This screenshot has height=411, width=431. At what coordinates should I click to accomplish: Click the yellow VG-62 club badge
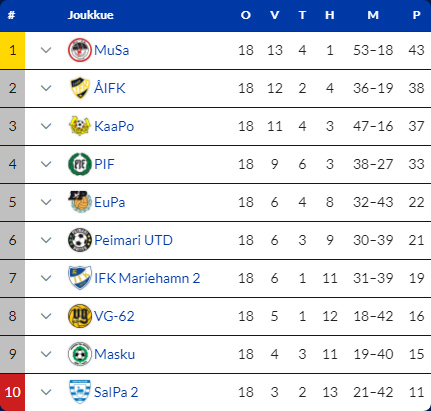click(x=80, y=316)
